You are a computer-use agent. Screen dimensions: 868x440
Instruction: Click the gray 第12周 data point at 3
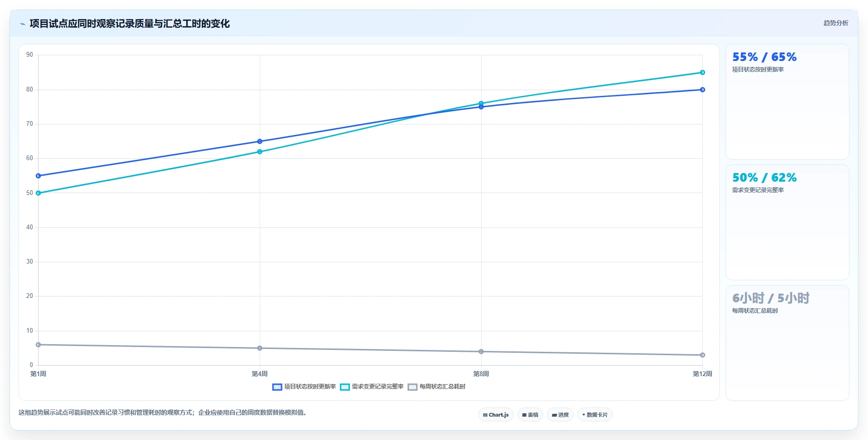click(x=702, y=355)
